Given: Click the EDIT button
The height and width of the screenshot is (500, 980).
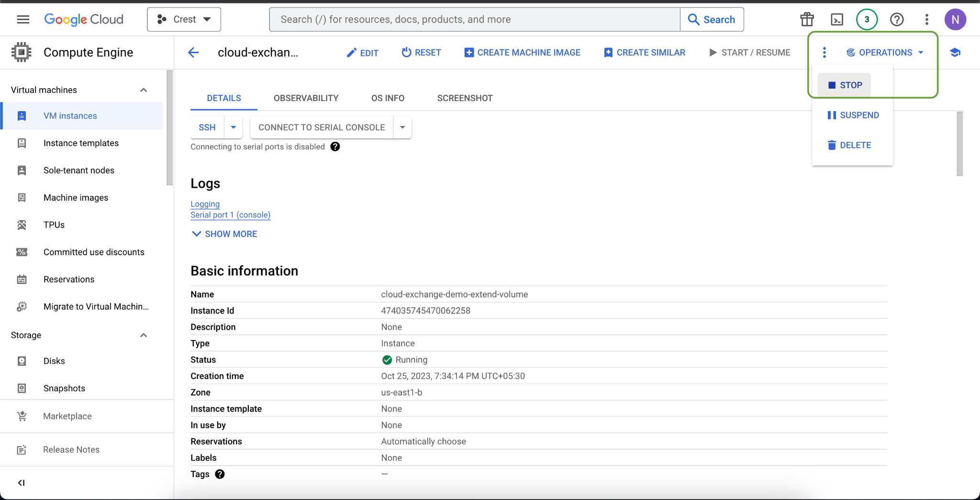Looking at the screenshot, I should point(362,53).
